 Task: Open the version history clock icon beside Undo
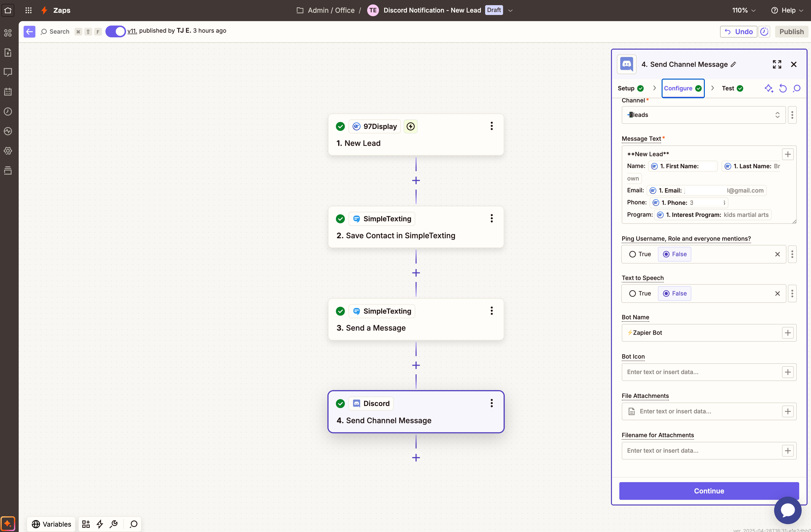(x=764, y=32)
